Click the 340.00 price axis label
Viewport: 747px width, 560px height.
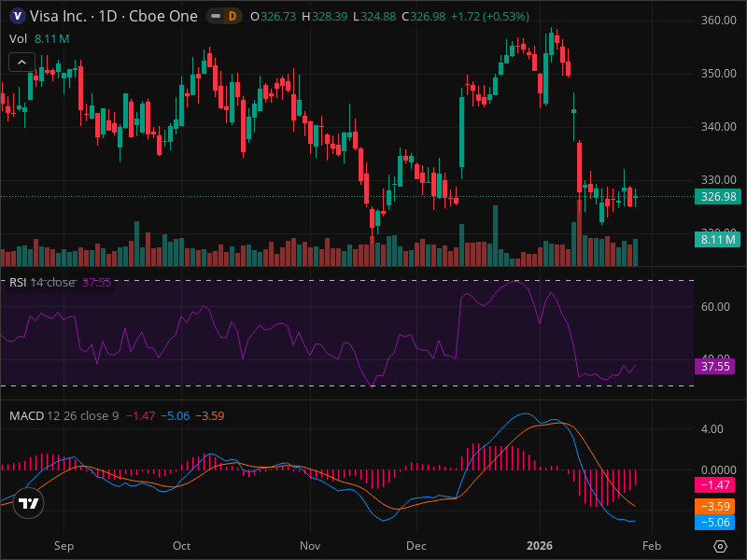(718, 127)
